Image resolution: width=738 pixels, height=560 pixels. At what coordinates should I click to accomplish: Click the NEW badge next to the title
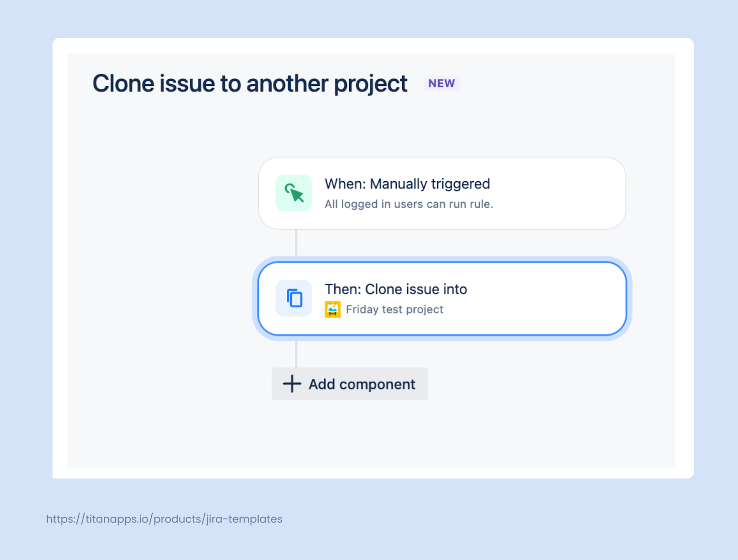[441, 83]
